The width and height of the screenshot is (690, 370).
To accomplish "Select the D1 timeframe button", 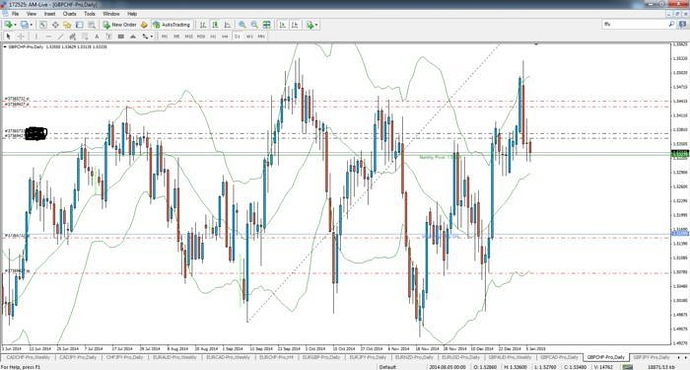I will 237,37.
